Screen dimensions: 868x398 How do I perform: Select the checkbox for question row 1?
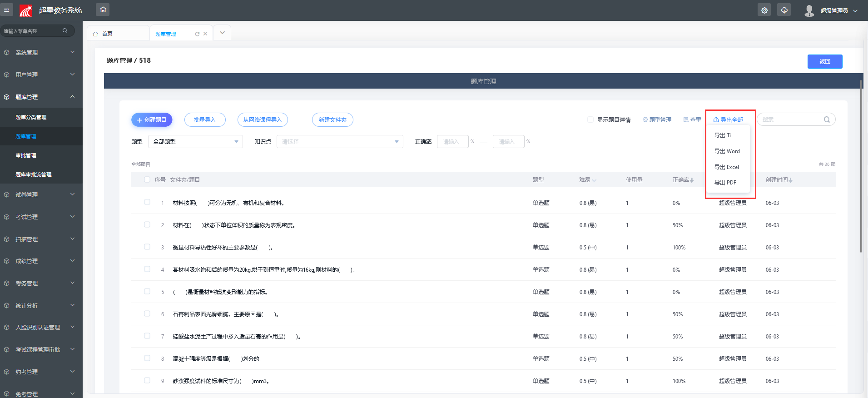pos(147,202)
